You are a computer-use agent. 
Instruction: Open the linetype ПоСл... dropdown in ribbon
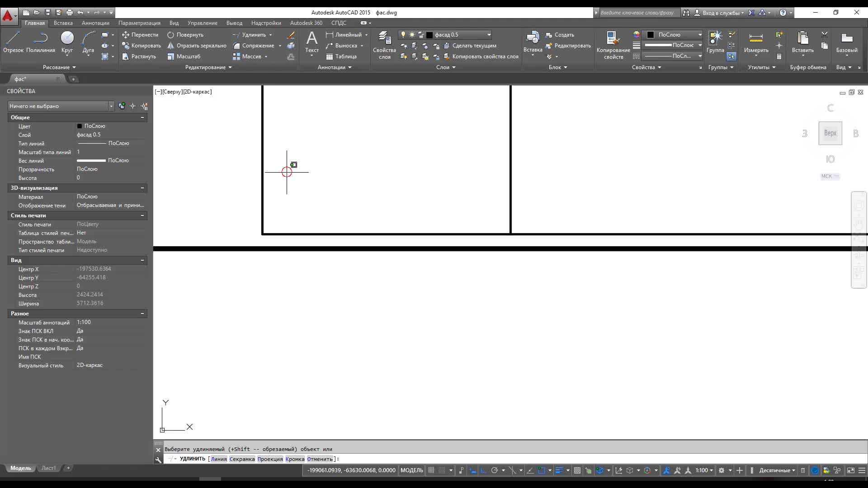click(x=673, y=56)
